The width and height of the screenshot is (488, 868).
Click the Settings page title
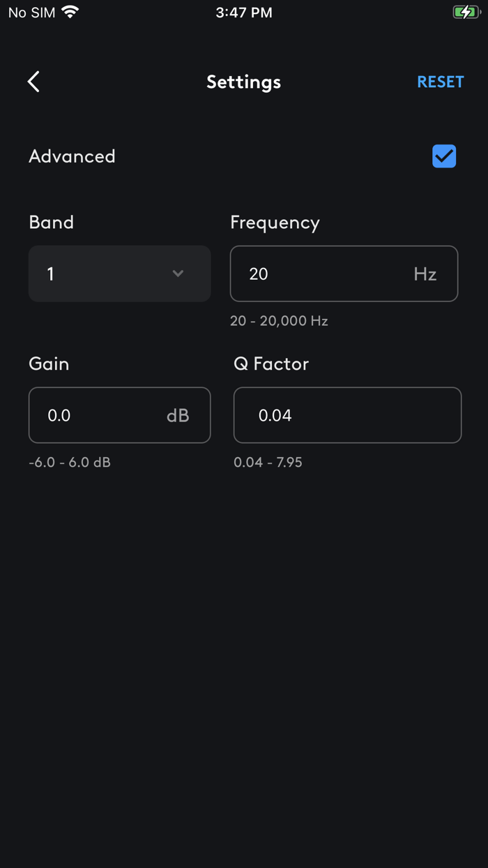pyautogui.click(x=243, y=82)
